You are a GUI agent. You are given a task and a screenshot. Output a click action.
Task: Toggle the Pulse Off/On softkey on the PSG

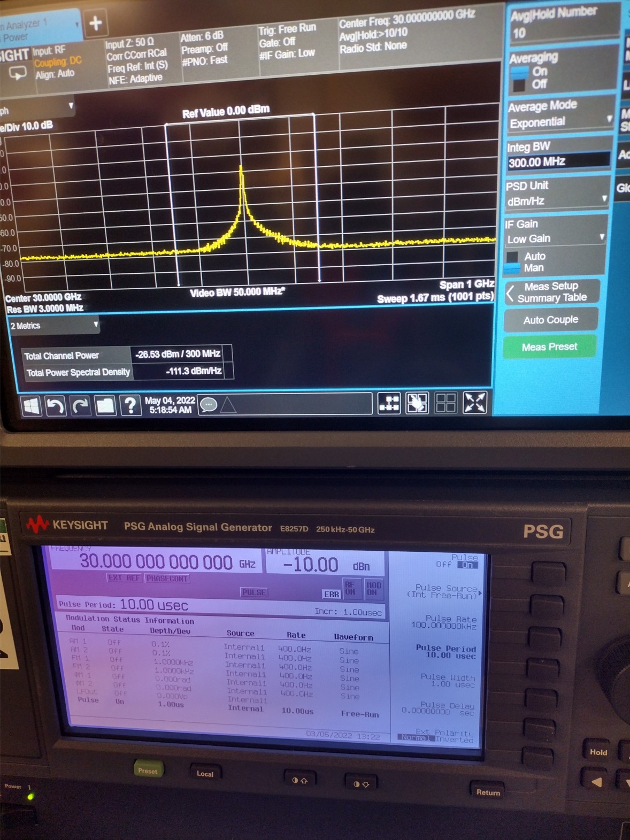click(x=457, y=561)
